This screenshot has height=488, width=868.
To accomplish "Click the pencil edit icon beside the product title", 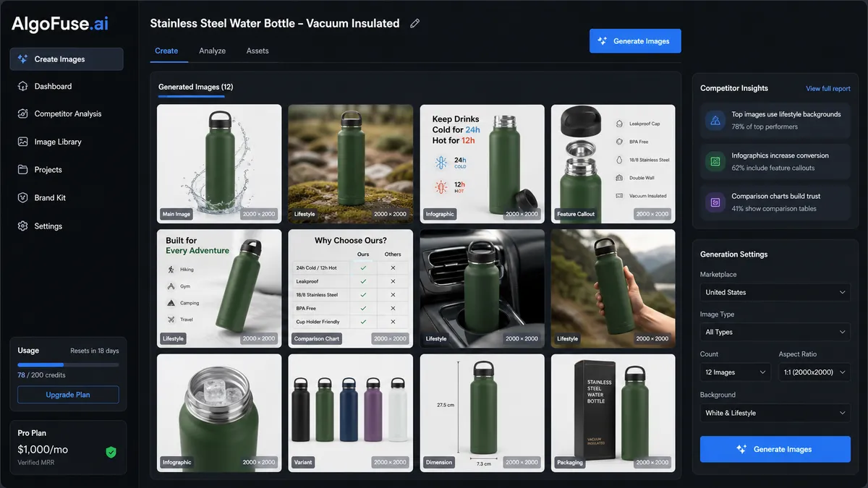I will pos(414,23).
